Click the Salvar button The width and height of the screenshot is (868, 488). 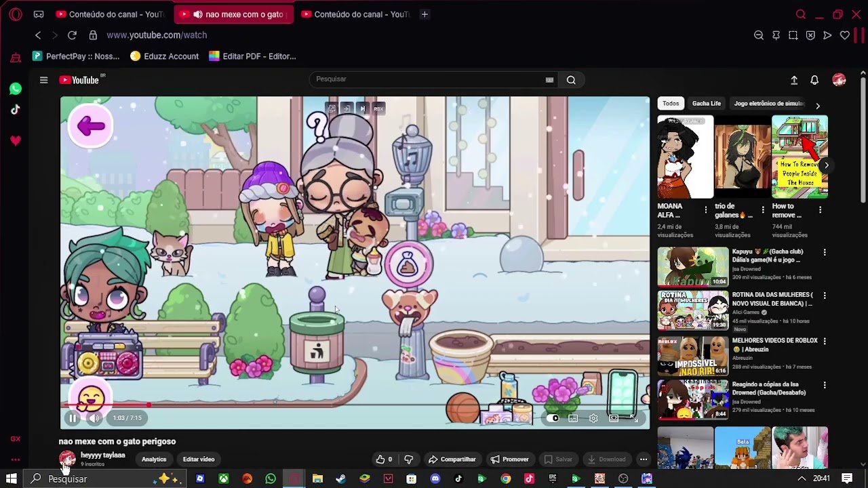point(558,460)
